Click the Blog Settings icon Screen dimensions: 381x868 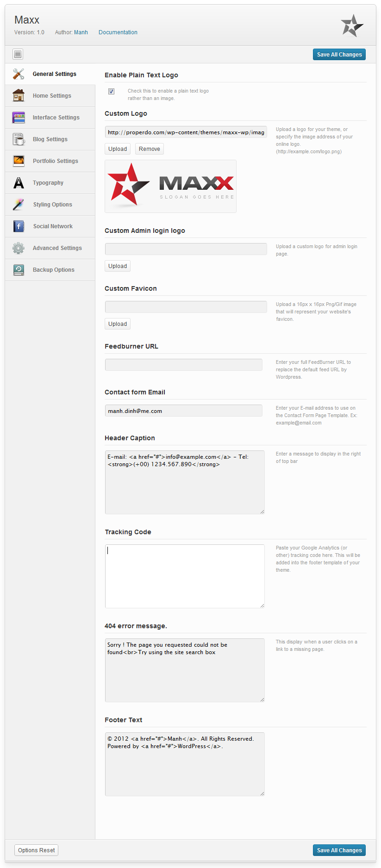[x=19, y=139]
